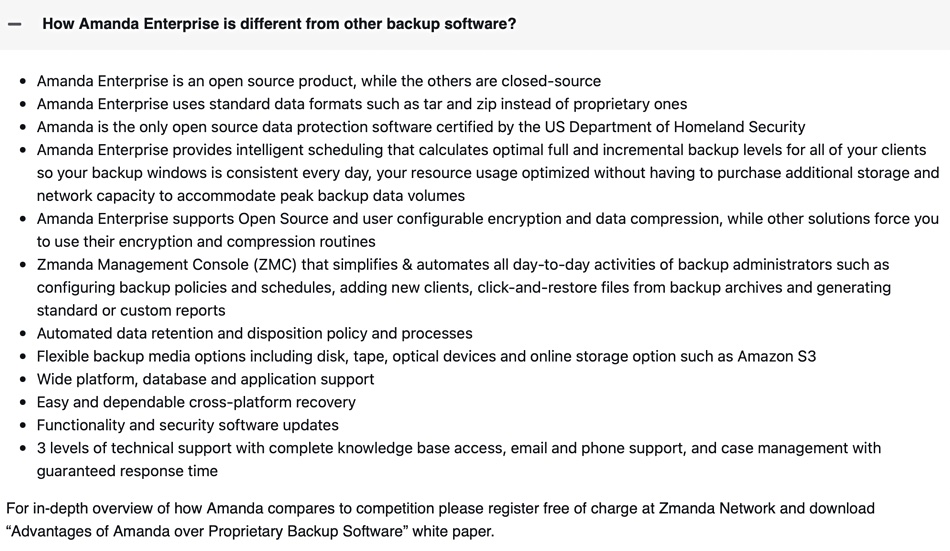Collapse the FAQ using the minus icon

(15, 24)
